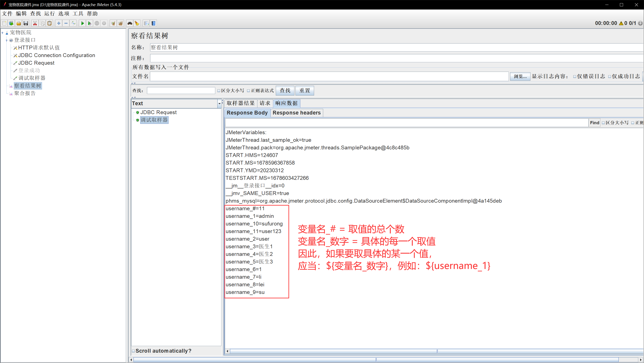Click the green Start test run icon
644x363 pixels.
(82, 23)
